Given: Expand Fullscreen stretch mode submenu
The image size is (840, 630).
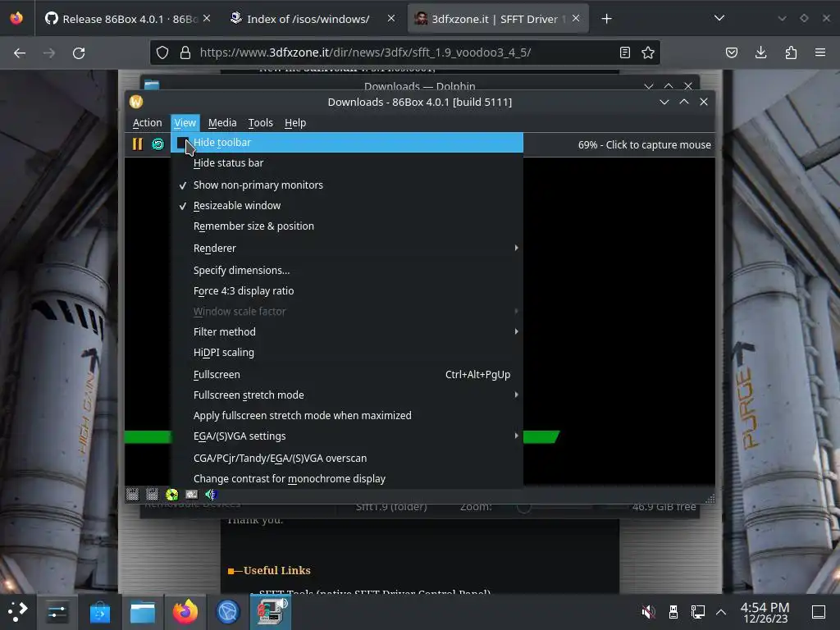Looking at the screenshot, I should click(x=347, y=395).
